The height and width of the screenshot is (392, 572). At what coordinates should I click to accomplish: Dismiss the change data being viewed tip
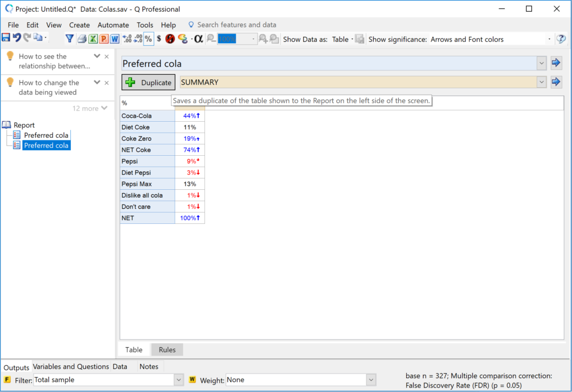(107, 83)
